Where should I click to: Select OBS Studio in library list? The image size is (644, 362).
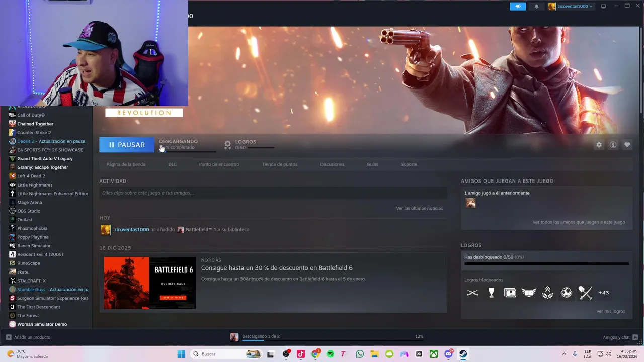tap(29, 211)
